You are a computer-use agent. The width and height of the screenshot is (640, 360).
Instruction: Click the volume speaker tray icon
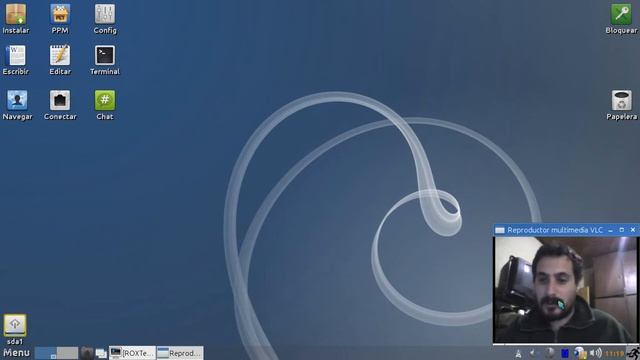pos(596,353)
